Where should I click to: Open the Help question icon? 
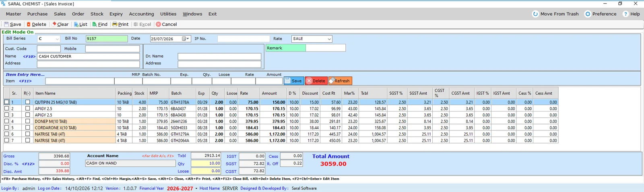pos(625,14)
